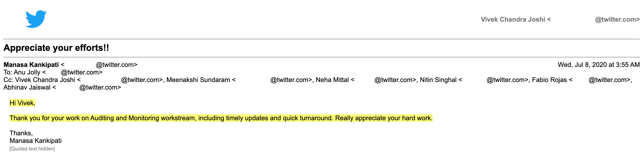Click the Twitter bird logo
The width and height of the screenshot is (644, 162).
tap(36, 19)
